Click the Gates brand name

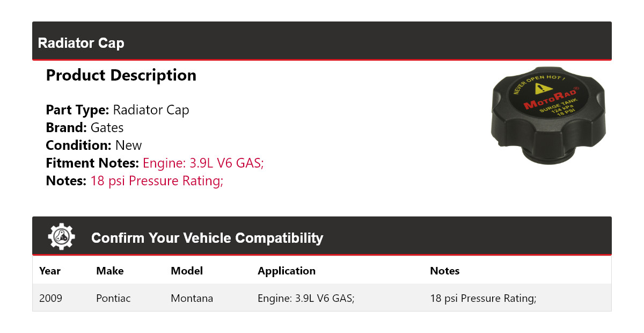pos(107,128)
